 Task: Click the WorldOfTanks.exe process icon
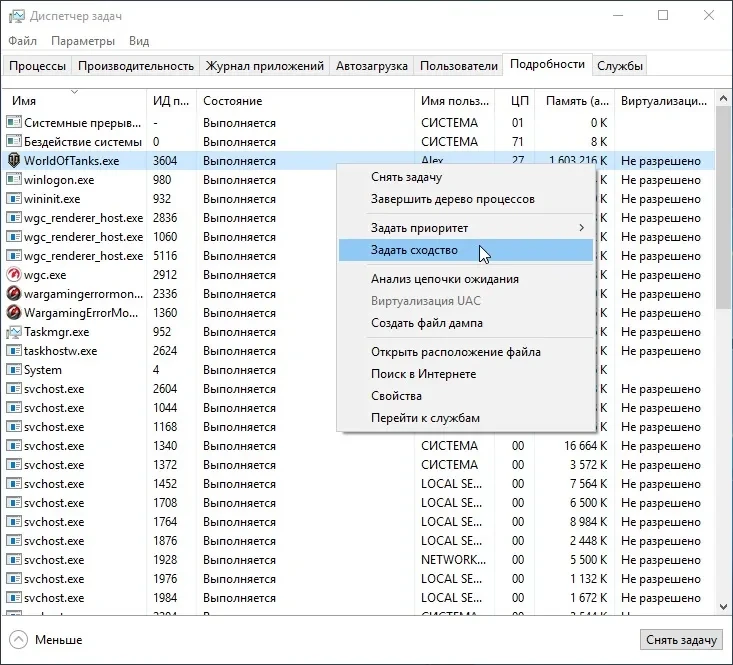coord(14,161)
